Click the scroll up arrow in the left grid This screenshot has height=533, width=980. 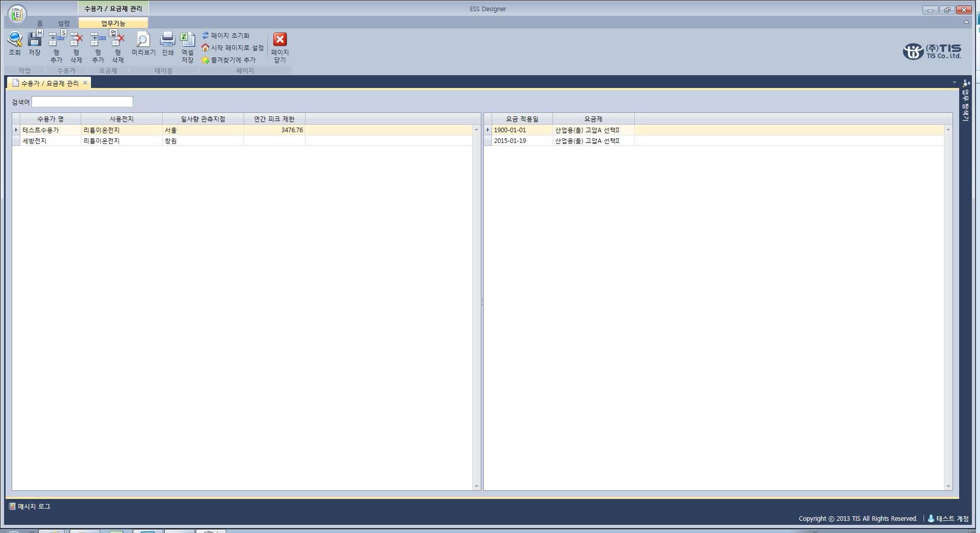(x=476, y=130)
